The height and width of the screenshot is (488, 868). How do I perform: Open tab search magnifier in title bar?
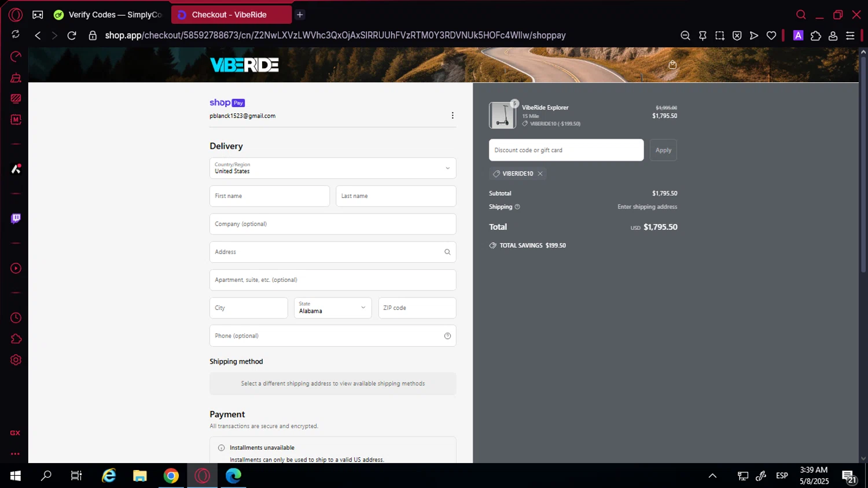click(x=801, y=15)
